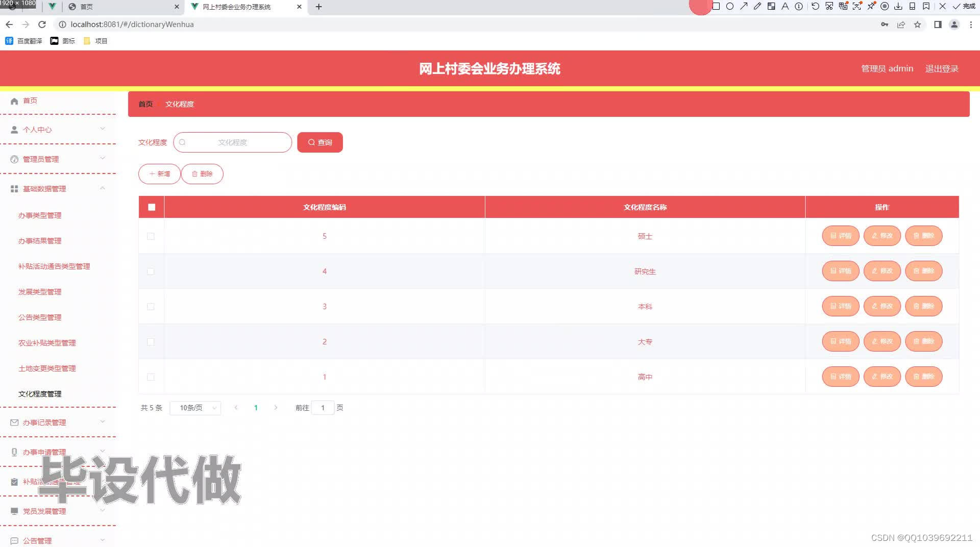Toggle the browser side panel icon
This screenshot has width=980, height=547.
coord(938,24)
